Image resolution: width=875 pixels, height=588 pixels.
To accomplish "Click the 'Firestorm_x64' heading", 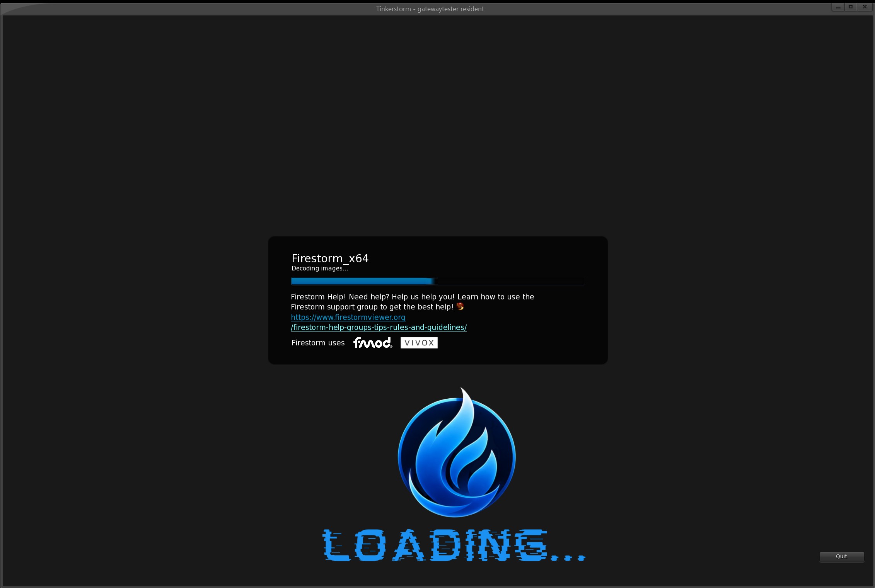I will (x=330, y=258).
